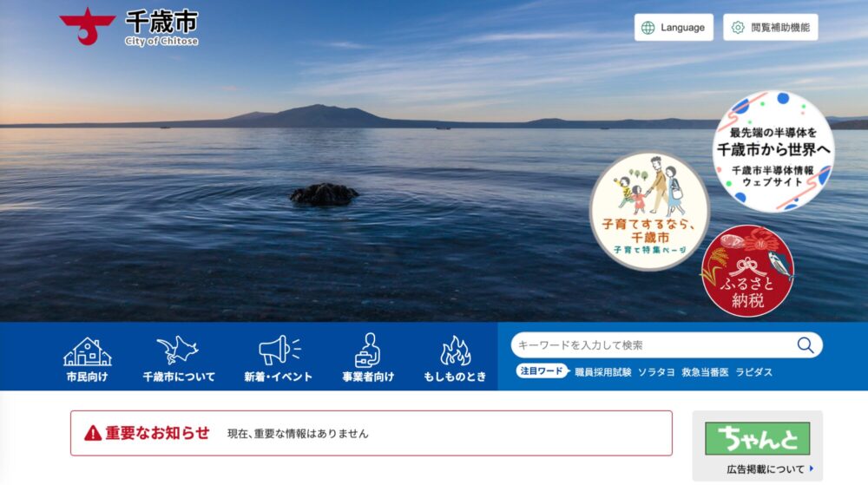Viewport: 868px width, 485px height.
Task: Open the 市民向け house icon menu
Action: click(x=87, y=351)
